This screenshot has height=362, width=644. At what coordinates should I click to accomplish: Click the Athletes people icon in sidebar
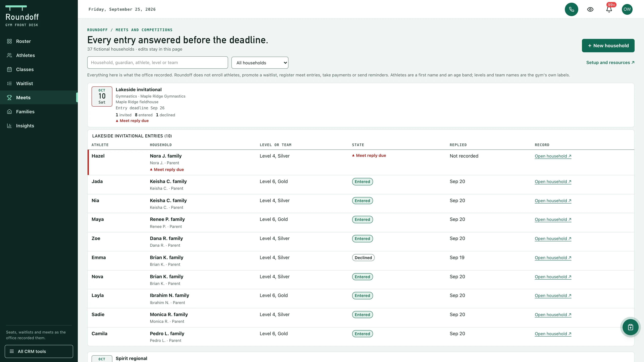click(10, 55)
